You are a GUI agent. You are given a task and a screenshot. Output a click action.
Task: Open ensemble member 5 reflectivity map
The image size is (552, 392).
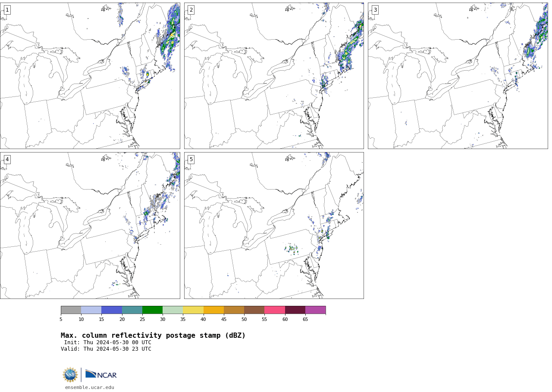[274, 225]
